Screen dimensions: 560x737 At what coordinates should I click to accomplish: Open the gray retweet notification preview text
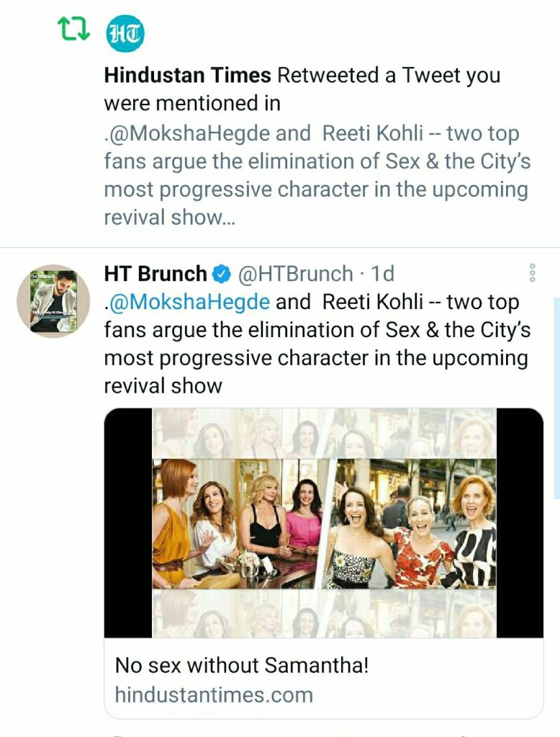317,176
